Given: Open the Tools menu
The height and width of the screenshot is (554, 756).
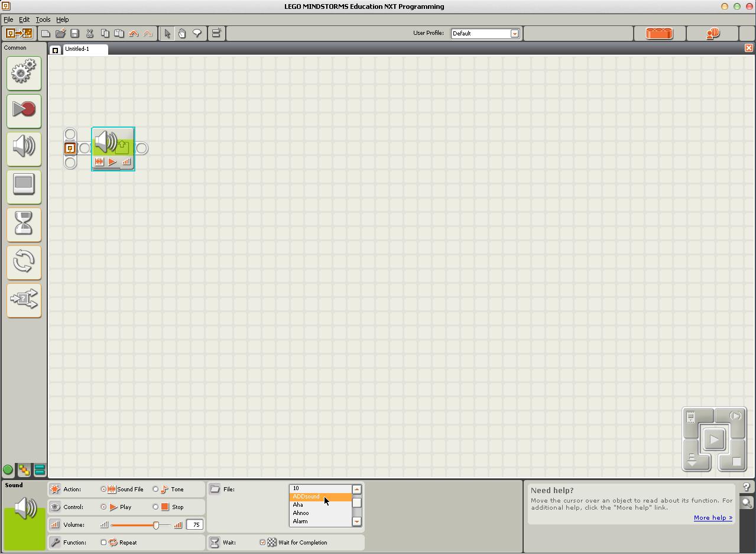Looking at the screenshot, I should pos(43,20).
